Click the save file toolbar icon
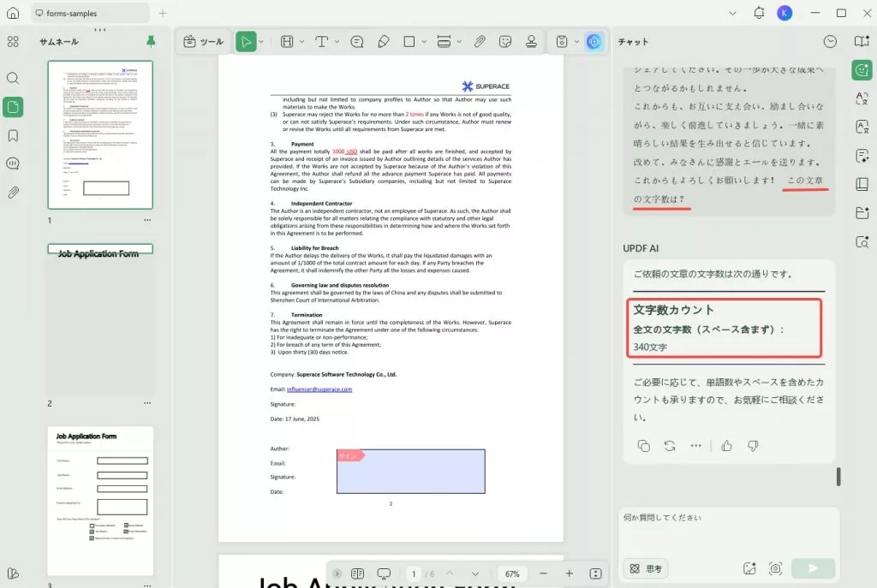The width and height of the screenshot is (877, 588). coord(562,41)
